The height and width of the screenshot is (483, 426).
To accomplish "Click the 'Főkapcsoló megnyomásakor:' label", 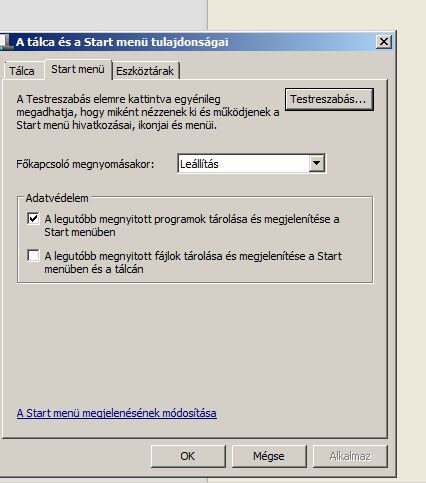I will (85, 164).
